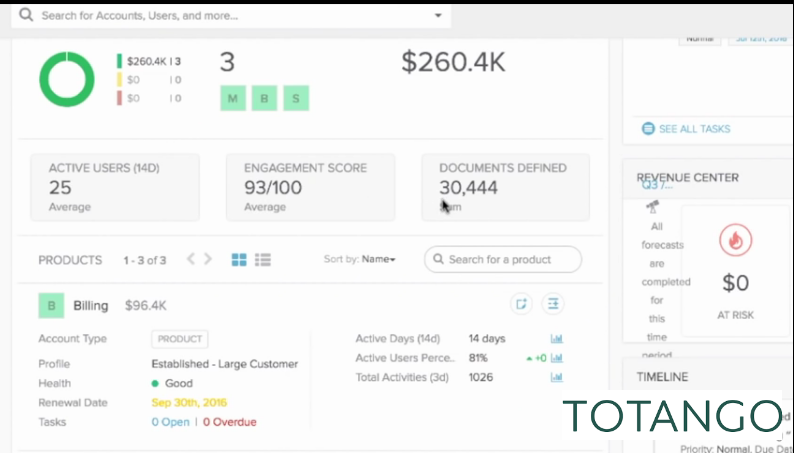Select the green M product badge

pyautogui.click(x=232, y=97)
